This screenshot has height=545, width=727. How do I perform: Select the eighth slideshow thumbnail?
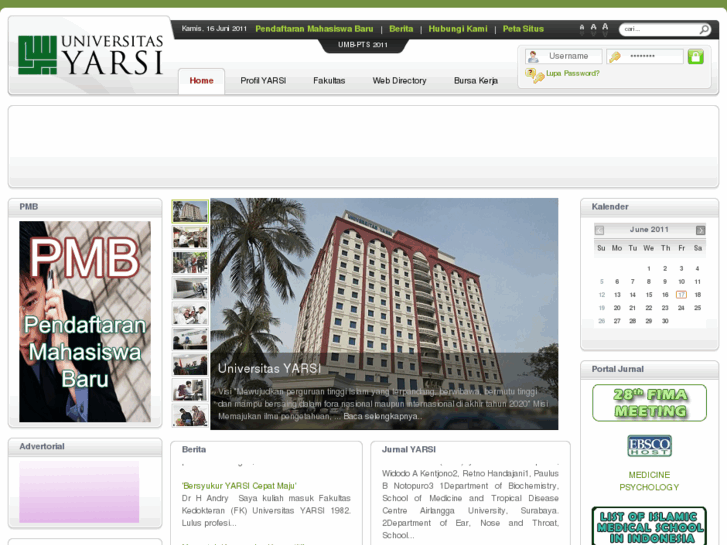point(190,390)
